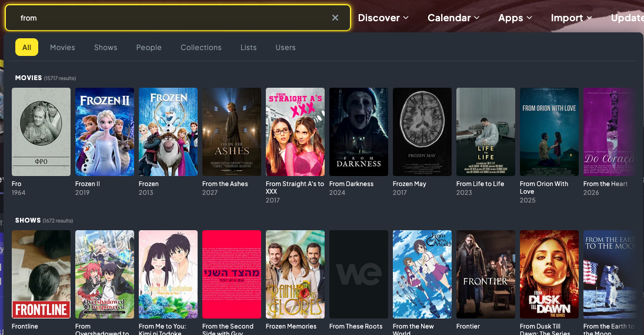This screenshot has height=335, width=644.
Task: Click the MOVIES section heading
Action: pyautogui.click(x=28, y=78)
